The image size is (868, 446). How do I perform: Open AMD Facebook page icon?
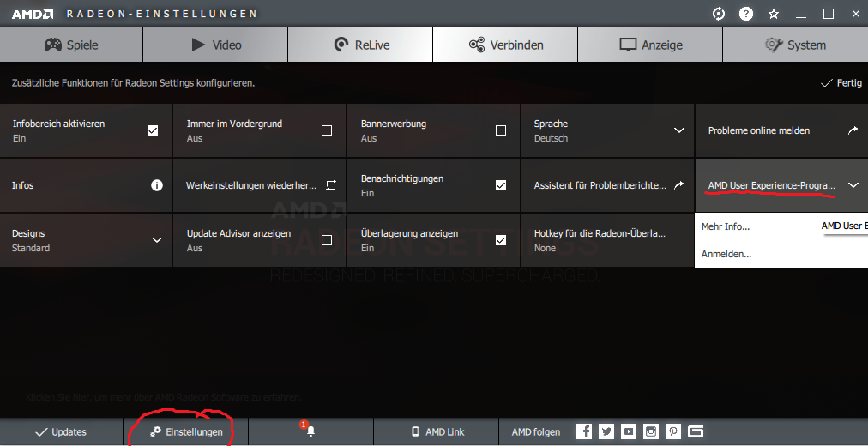pyautogui.click(x=584, y=431)
